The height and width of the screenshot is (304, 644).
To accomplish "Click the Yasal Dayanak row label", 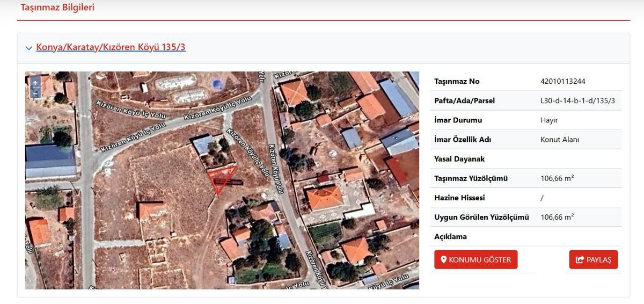I will (x=459, y=159).
